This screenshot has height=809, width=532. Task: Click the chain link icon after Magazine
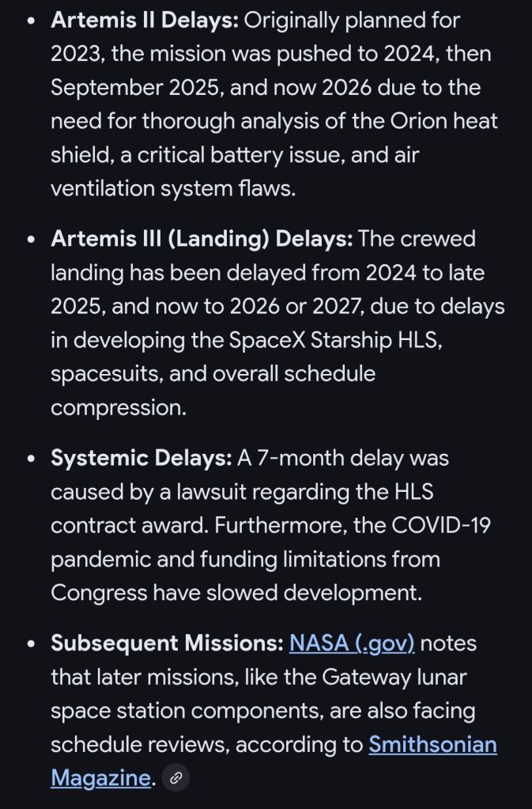175,778
